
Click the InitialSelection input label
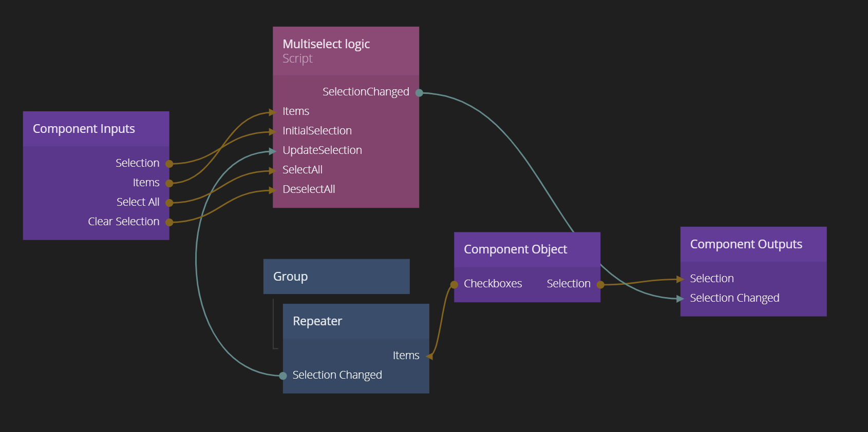pos(317,131)
